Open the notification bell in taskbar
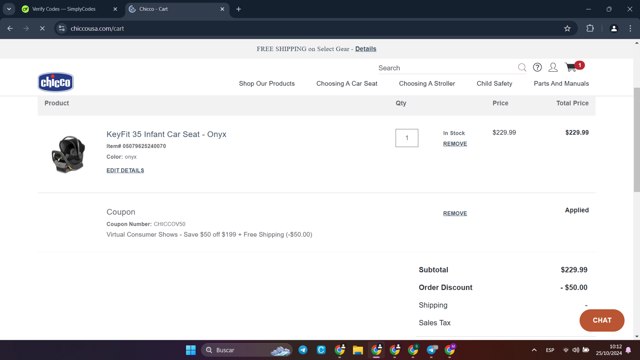Image resolution: width=640 pixels, height=360 pixels. [629, 350]
